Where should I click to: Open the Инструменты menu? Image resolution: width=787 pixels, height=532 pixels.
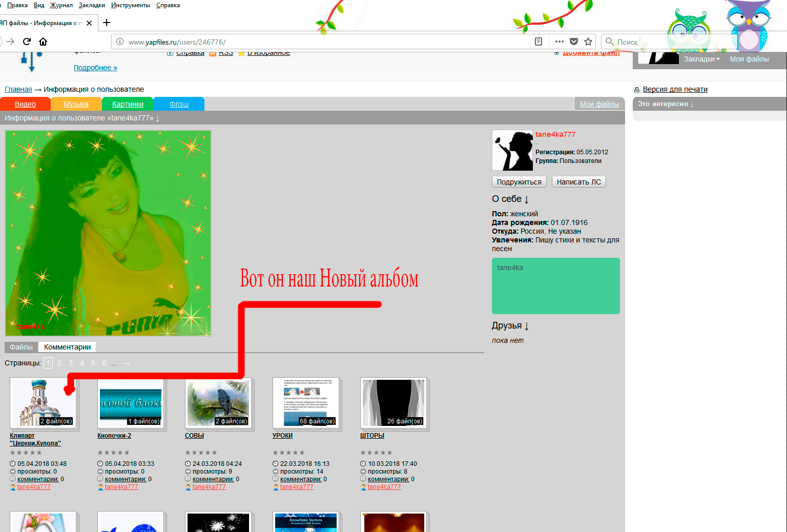tap(131, 5)
